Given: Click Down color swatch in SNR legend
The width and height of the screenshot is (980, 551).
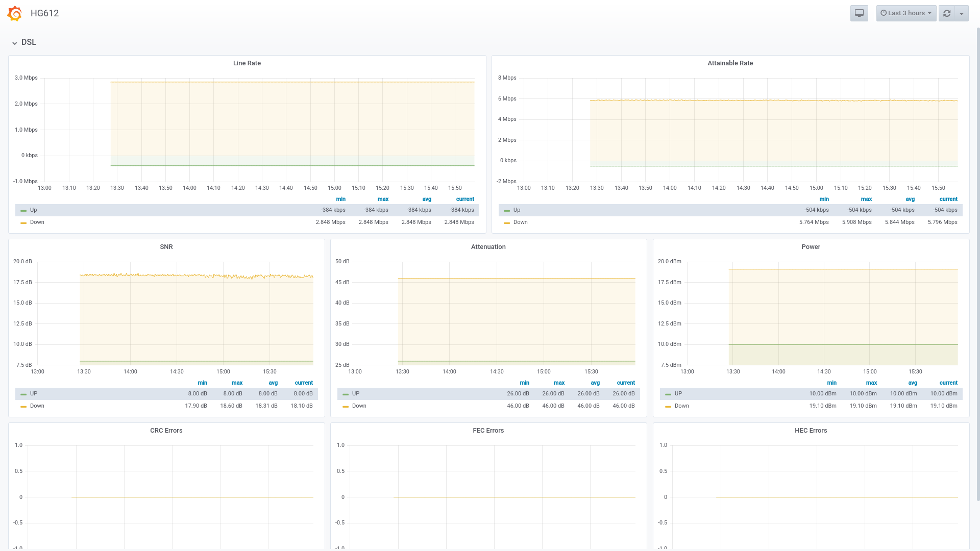Looking at the screenshot, I should [23, 407].
